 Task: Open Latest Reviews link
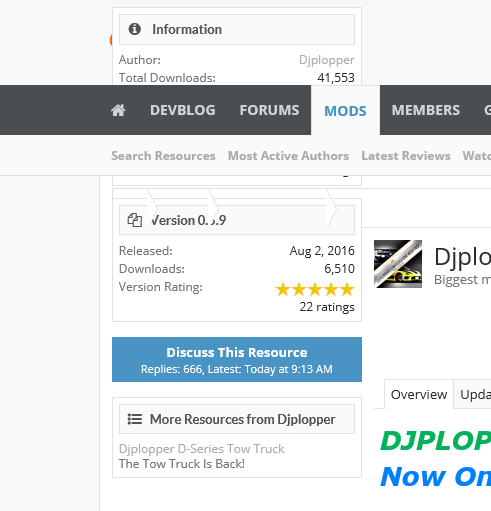point(406,156)
